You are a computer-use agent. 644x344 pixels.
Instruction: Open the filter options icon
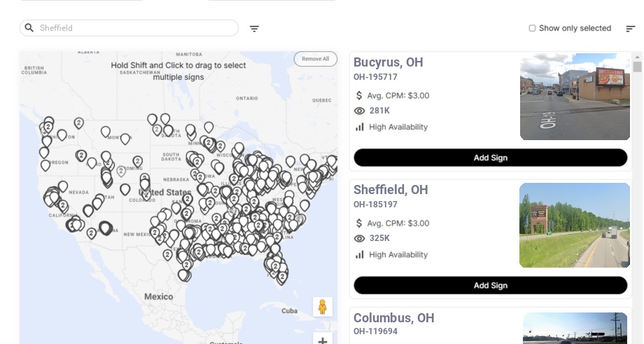[x=254, y=29]
